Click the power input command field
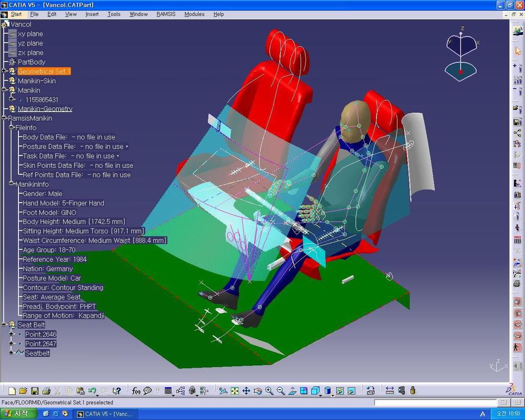The height and width of the screenshot is (420, 525). tap(435, 403)
